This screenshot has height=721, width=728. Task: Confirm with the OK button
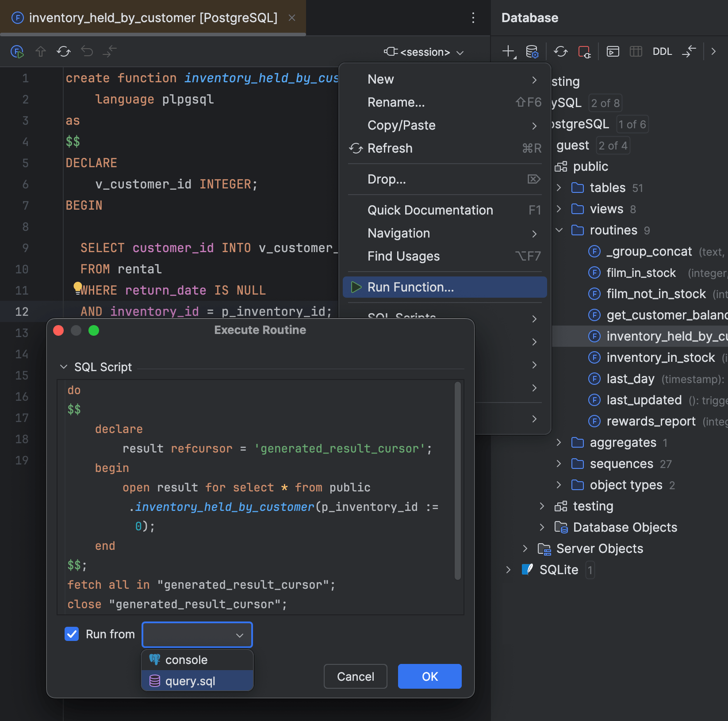429,676
